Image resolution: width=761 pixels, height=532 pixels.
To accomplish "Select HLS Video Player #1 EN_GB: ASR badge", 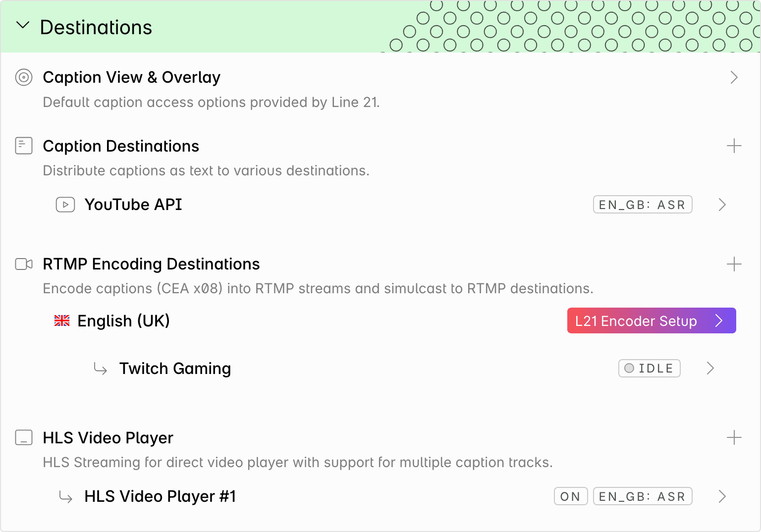I will click(643, 496).
